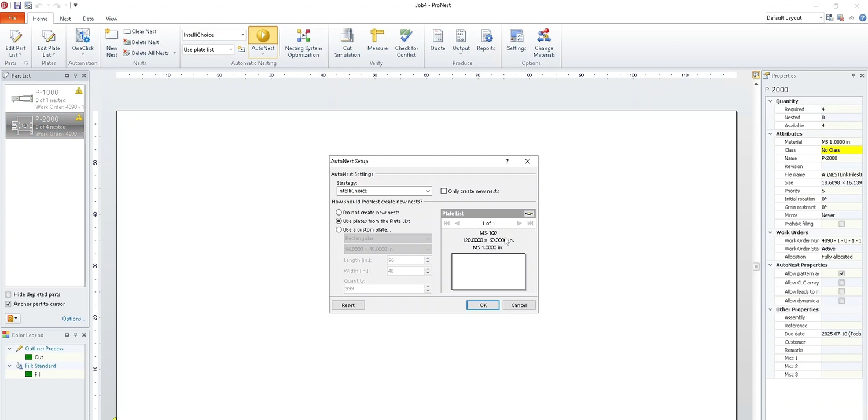Click the green Cut color swatch

click(28, 357)
